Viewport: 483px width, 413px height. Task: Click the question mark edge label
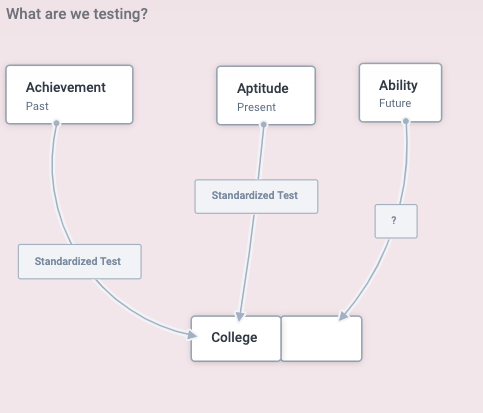396,221
